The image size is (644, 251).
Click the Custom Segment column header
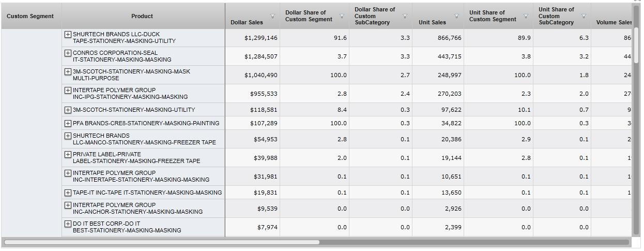point(30,16)
